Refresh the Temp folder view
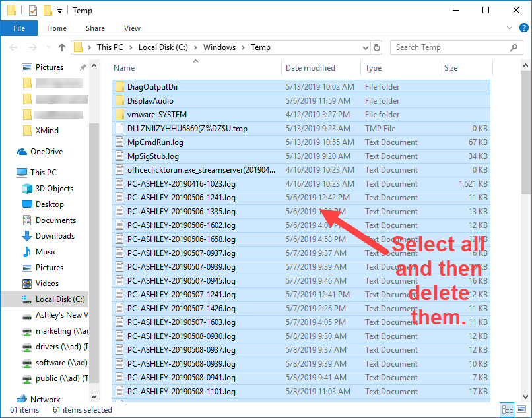The width and height of the screenshot is (532, 418). [x=377, y=47]
